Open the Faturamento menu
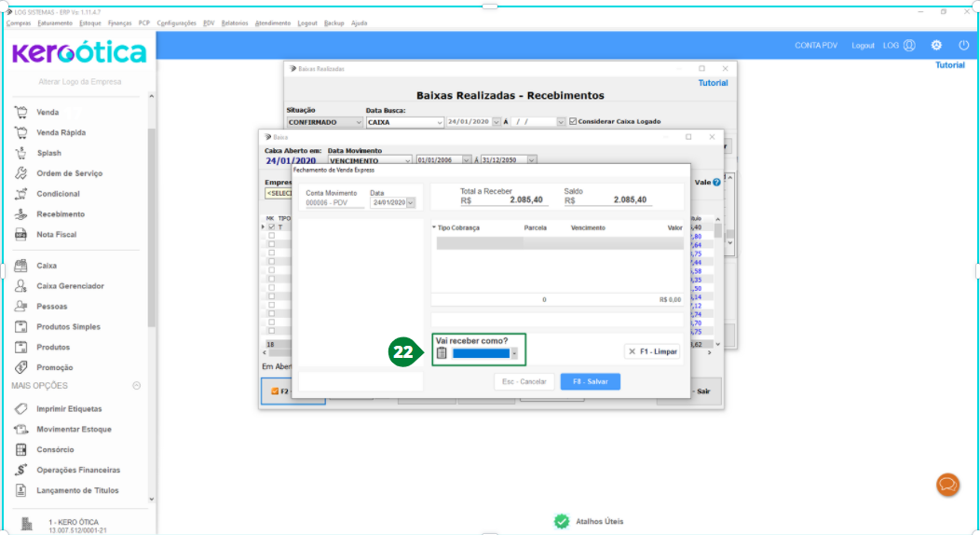The width and height of the screenshot is (980, 535). point(55,23)
